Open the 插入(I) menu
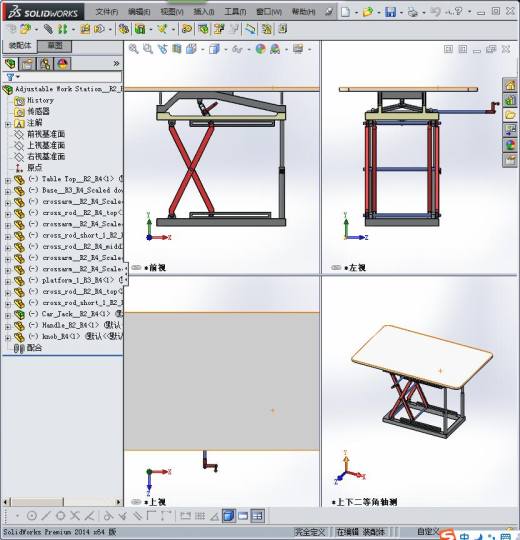Image resolution: width=520 pixels, height=540 pixels. point(204,12)
